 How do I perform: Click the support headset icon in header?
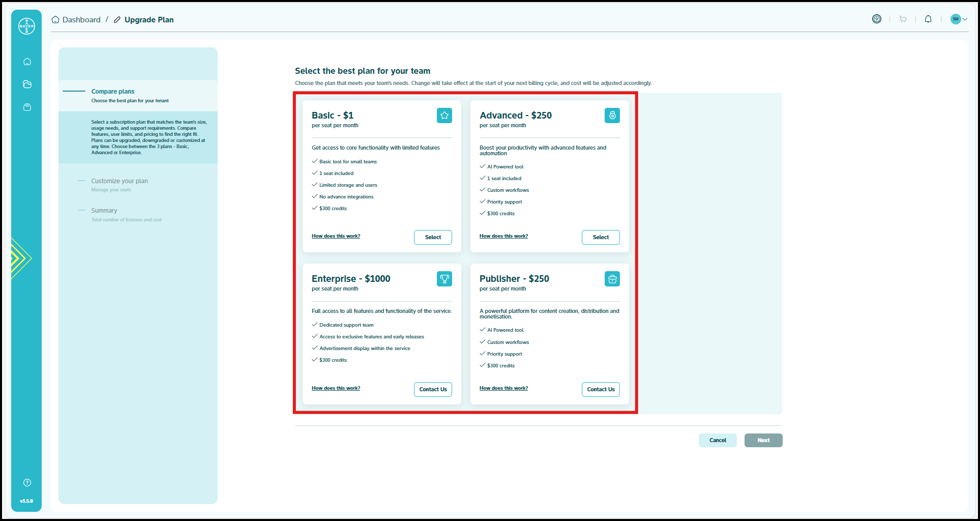[x=876, y=19]
